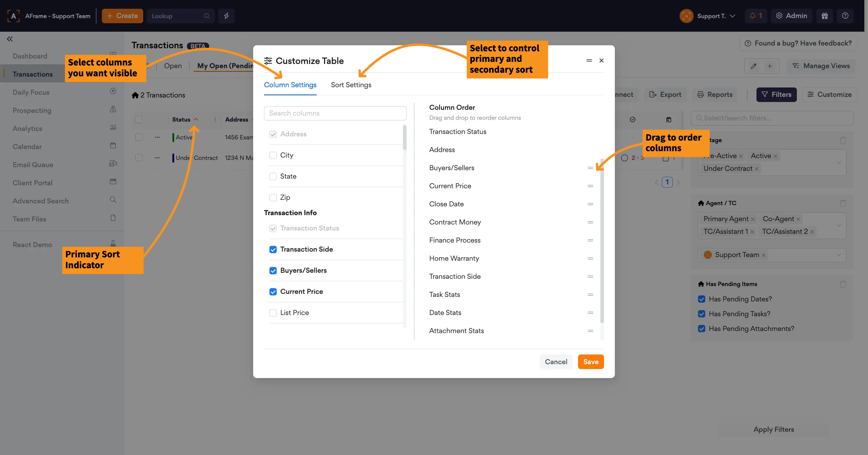Expand the Support Team filter dropdown
Screen dimensions: 868x455
click(x=838, y=255)
